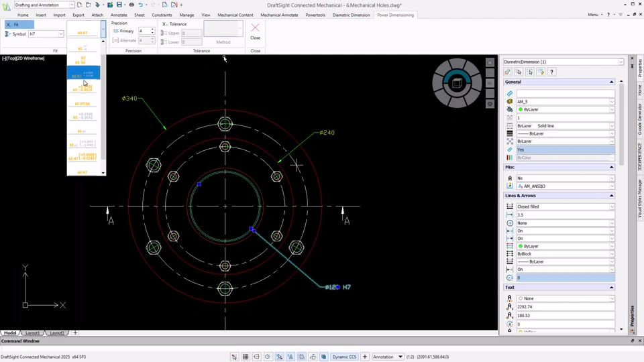This screenshot has height=362, width=644.
Task: Click the Tolerance button in ribbon
Action: [174, 24]
